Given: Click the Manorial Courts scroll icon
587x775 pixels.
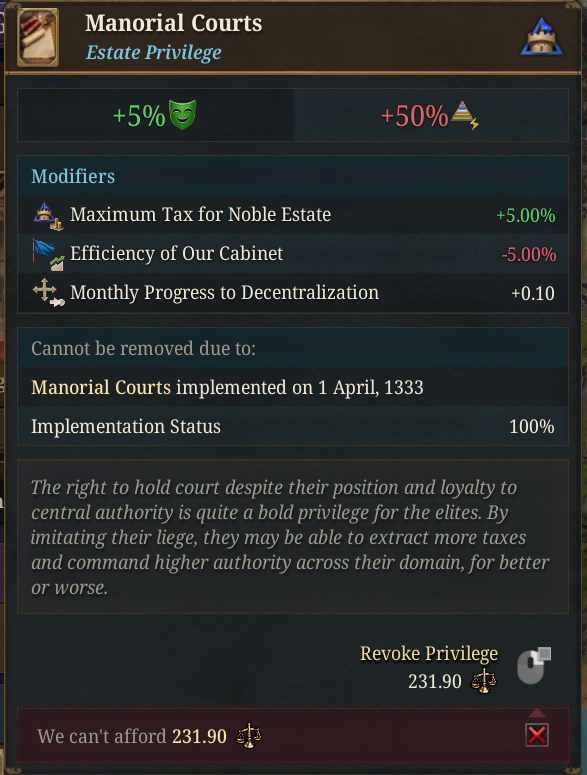Looking at the screenshot, I should pos(38,38).
